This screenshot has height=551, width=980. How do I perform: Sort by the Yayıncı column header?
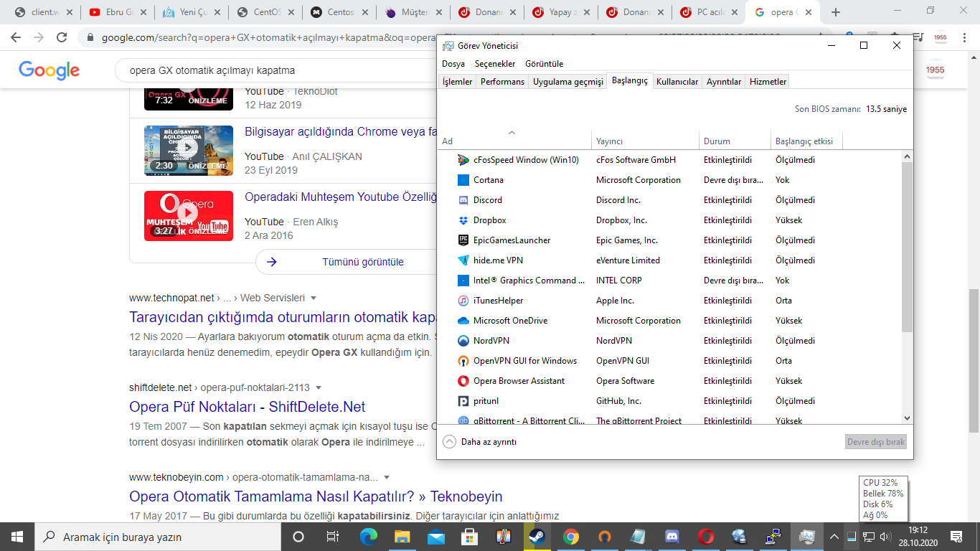click(646, 141)
